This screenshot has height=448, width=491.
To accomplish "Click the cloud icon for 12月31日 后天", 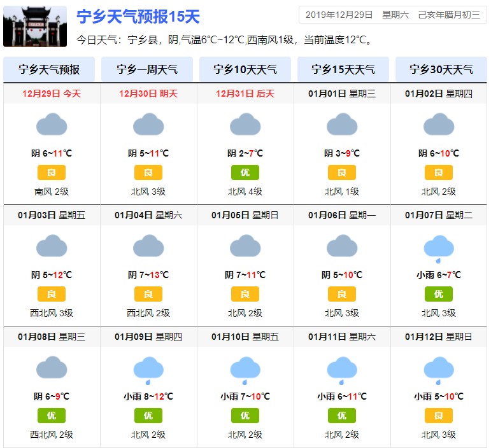I will [245, 124].
